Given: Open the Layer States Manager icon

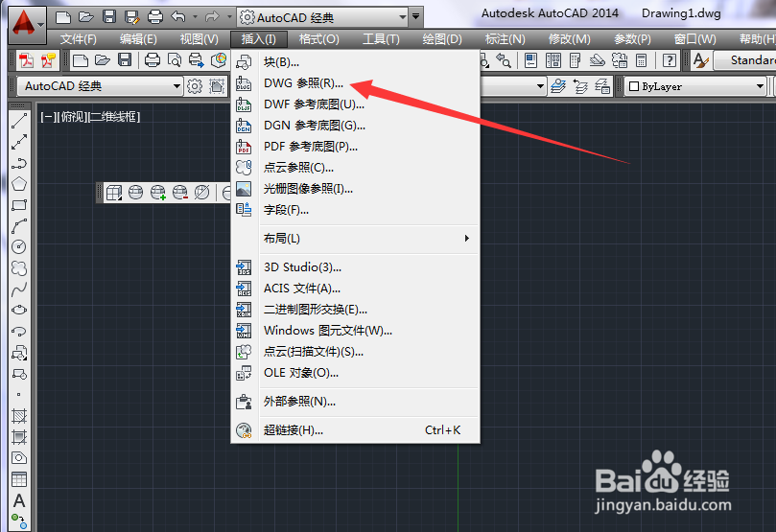Looking at the screenshot, I should 602,86.
